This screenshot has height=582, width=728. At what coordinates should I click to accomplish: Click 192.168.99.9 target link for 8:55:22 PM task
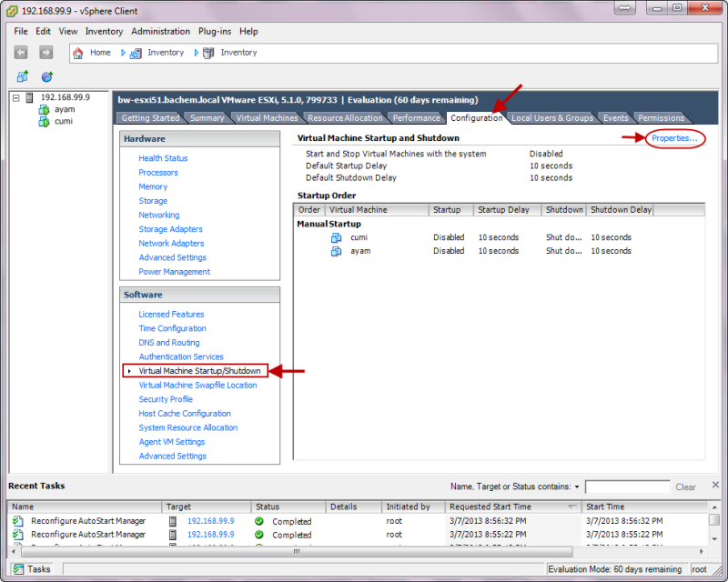211,535
